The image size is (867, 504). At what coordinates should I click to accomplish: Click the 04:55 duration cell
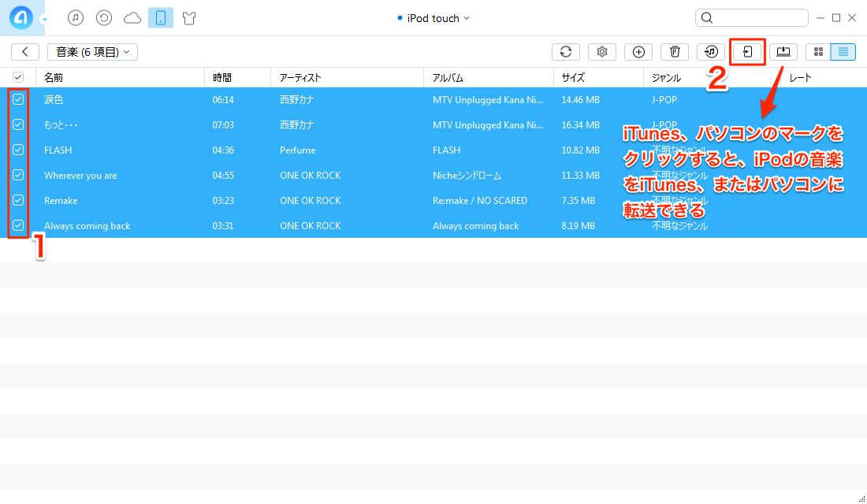pos(223,176)
